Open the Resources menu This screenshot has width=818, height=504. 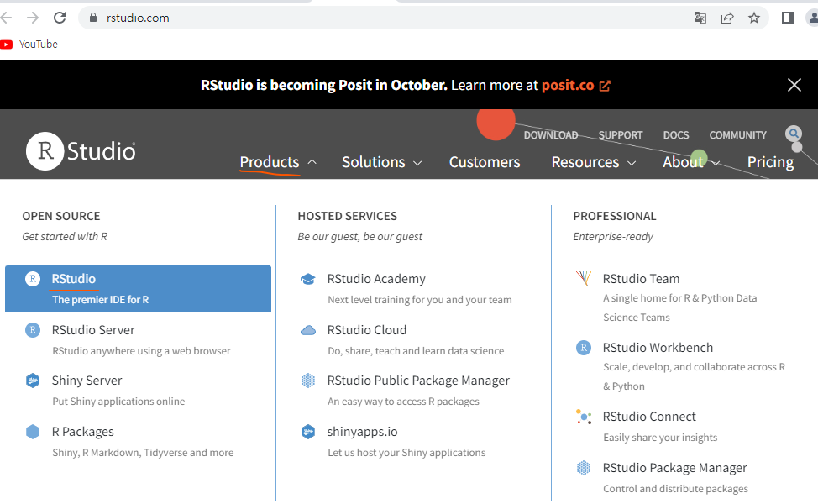(x=585, y=162)
